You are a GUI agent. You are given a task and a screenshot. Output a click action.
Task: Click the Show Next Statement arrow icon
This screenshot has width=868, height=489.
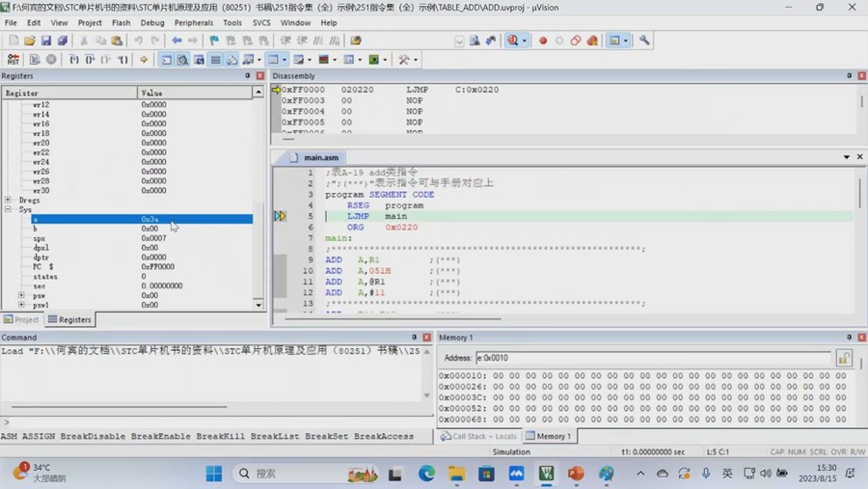pyautogui.click(x=144, y=60)
